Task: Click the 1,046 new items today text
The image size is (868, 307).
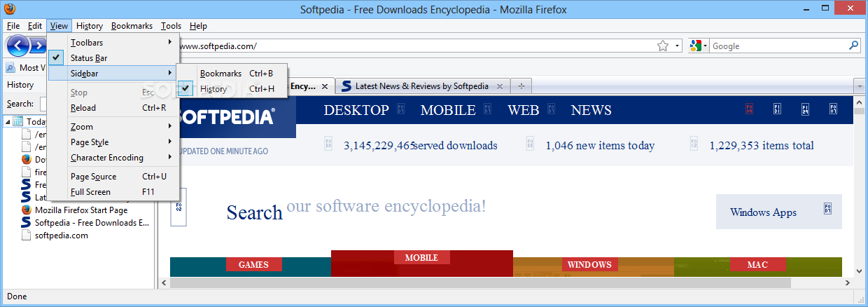Action: 600,146
